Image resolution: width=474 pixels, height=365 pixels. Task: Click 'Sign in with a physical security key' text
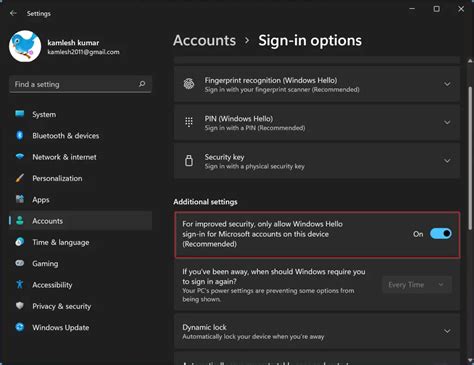pyautogui.click(x=254, y=166)
